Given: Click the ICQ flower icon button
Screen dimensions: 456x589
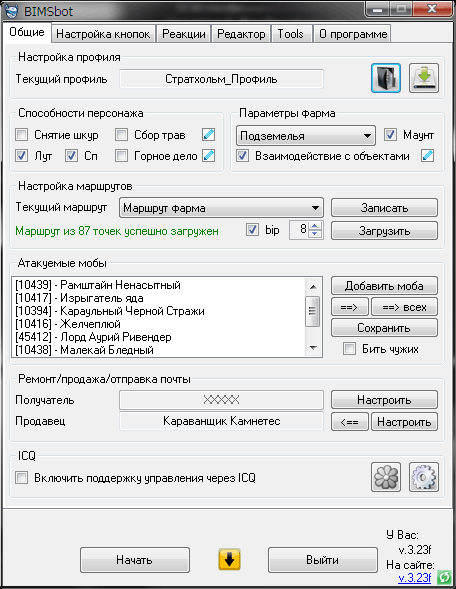Looking at the screenshot, I should (x=386, y=477).
